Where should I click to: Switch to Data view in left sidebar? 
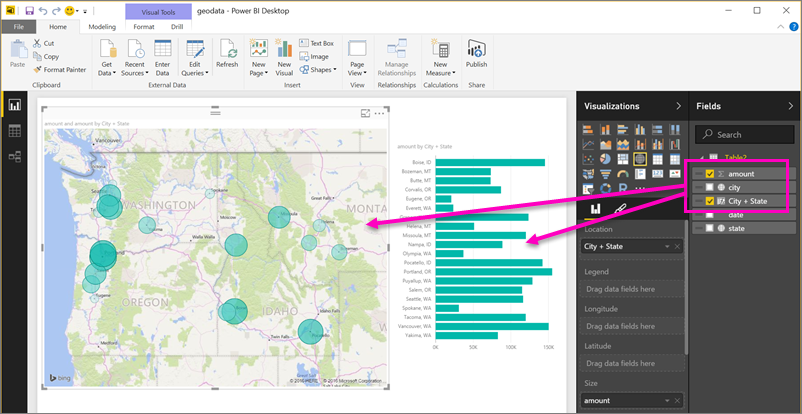15,131
